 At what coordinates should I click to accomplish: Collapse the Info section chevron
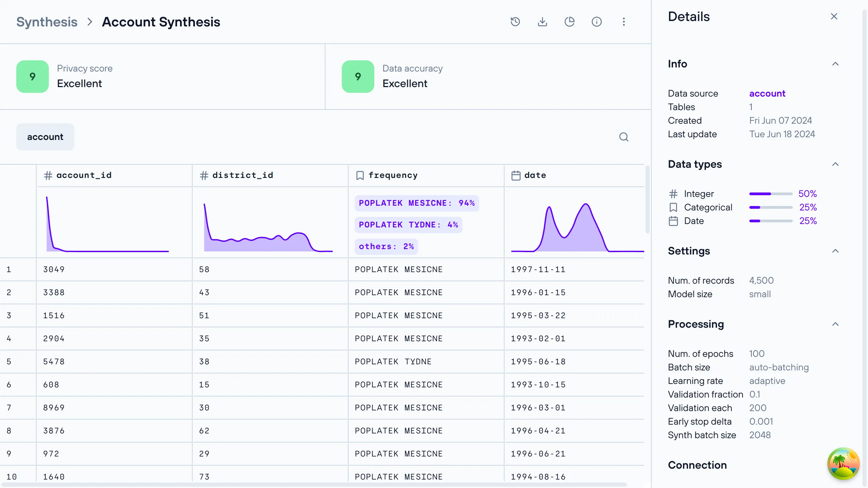pyautogui.click(x=835, y=64)
